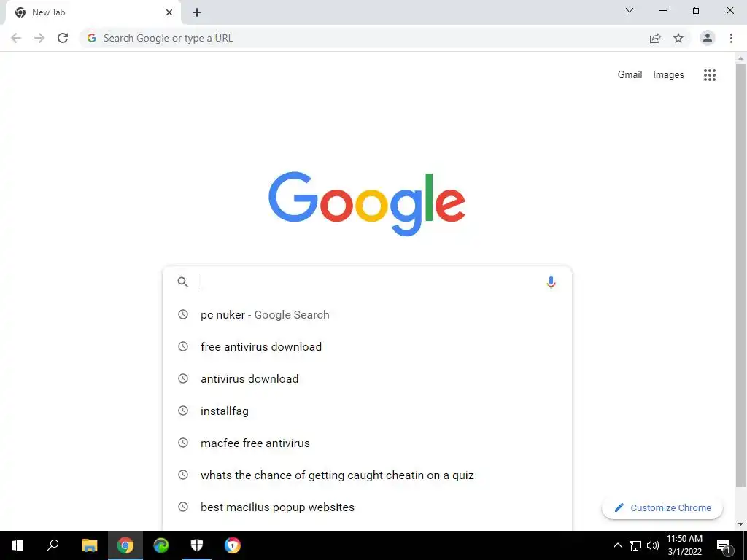Open the Gmail link
The image size is (747, 560).
(x=630, y=75)
